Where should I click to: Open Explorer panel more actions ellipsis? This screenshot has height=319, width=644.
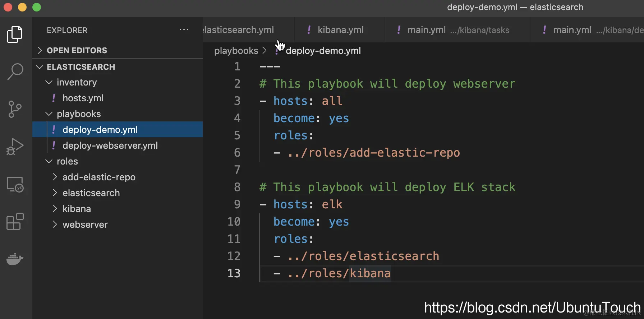(184, 30)
